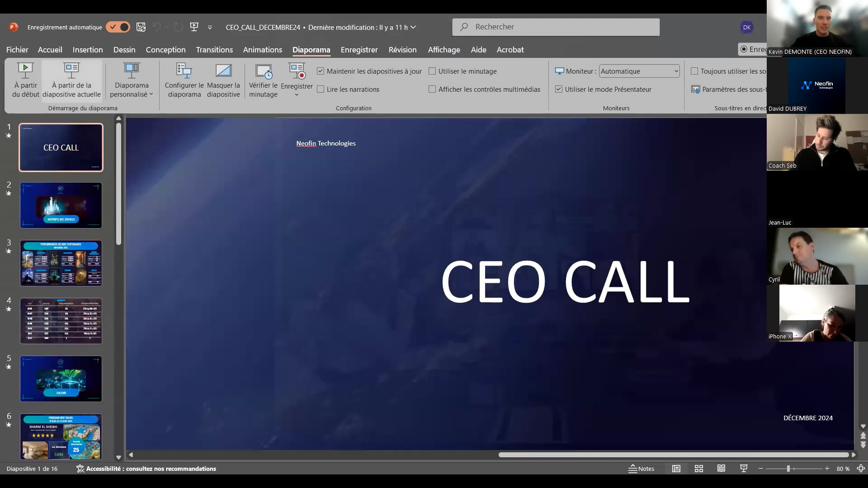Select slide 3 partner performance thumbnail
868x488 pixels.
pyautogui.click(x=61, y=263)
